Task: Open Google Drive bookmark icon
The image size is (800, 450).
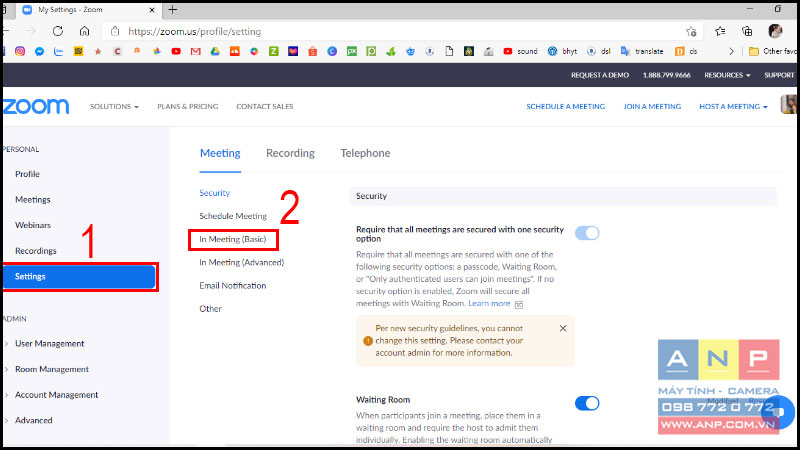Action: coord(215,52)
